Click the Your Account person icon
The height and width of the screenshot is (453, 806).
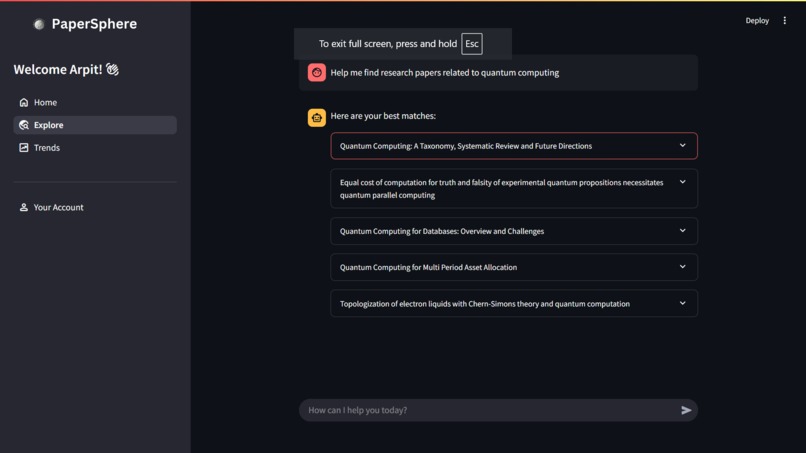[24, 207]
